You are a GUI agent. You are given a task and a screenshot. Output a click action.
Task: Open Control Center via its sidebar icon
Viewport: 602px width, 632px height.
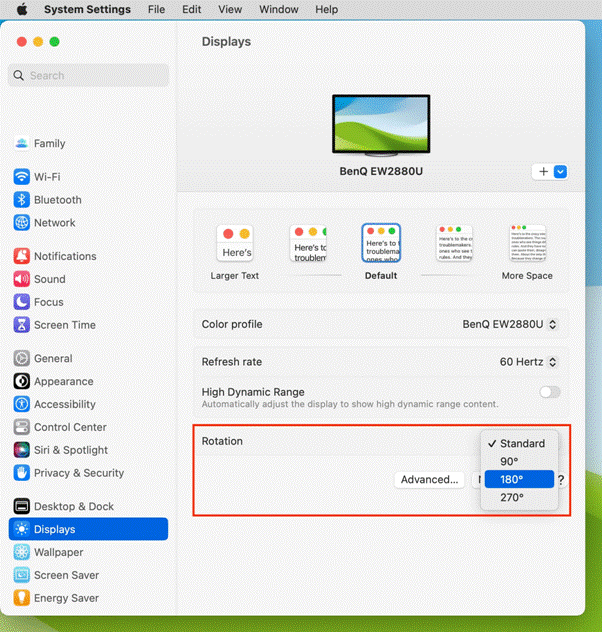coord(22,427)
